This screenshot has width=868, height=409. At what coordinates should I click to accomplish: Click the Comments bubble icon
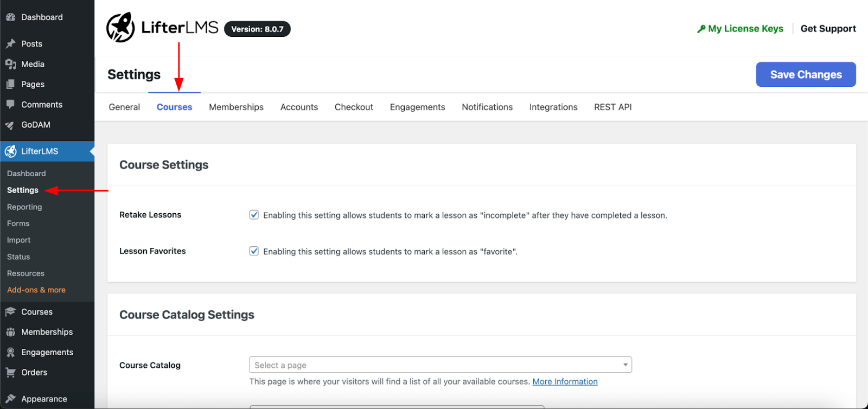click(10, 104)
